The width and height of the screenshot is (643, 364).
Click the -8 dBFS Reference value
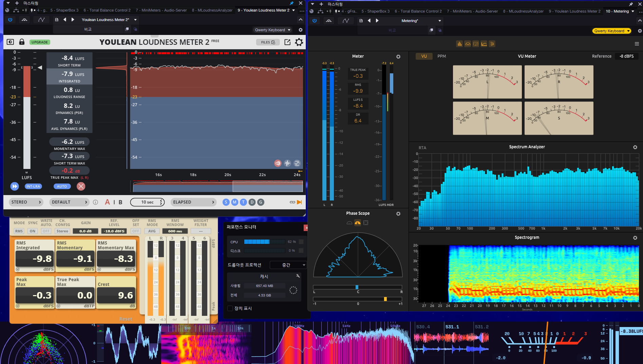pyautogui.click(x=626, y=56)
